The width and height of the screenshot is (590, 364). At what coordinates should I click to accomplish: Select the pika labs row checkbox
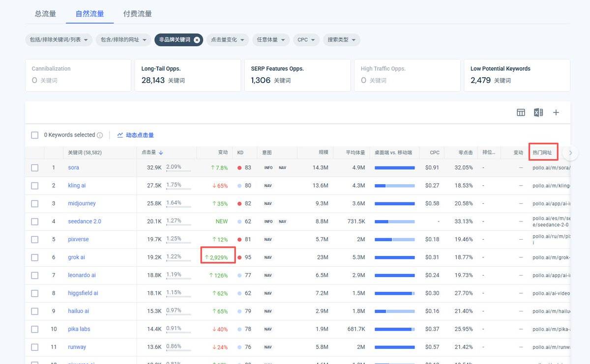tap(34, 329)
